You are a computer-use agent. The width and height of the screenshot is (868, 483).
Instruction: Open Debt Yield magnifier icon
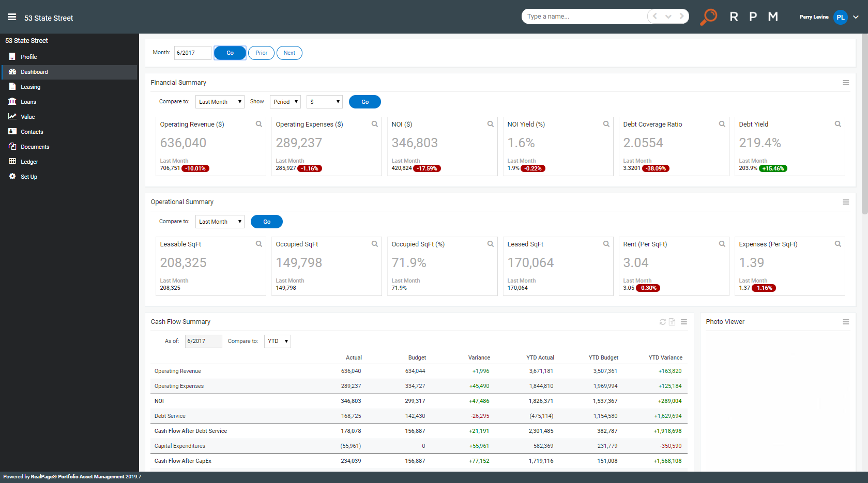pyautogui.click(x=838, y=124)
